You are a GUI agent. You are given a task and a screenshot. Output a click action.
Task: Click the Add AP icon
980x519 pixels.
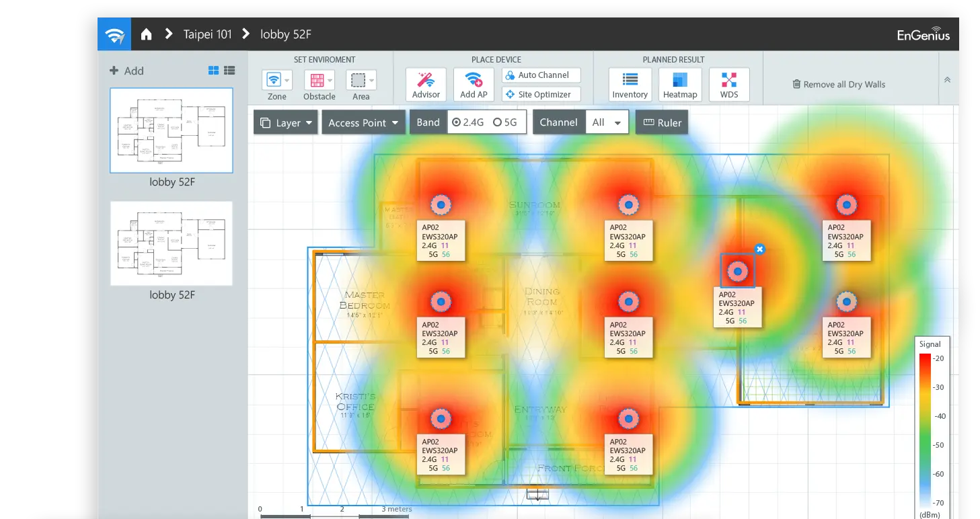474,85
